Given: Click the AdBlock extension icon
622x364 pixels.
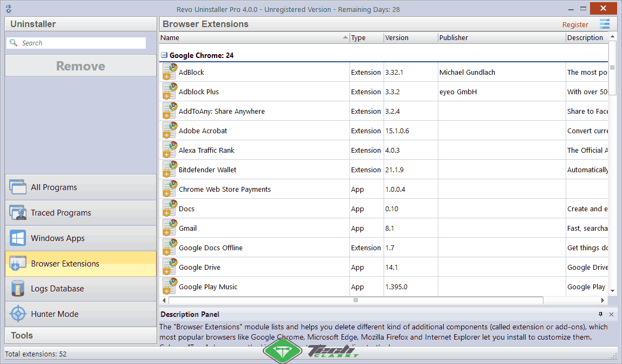Looking at the screenshot, I should [x=169, y=71].
